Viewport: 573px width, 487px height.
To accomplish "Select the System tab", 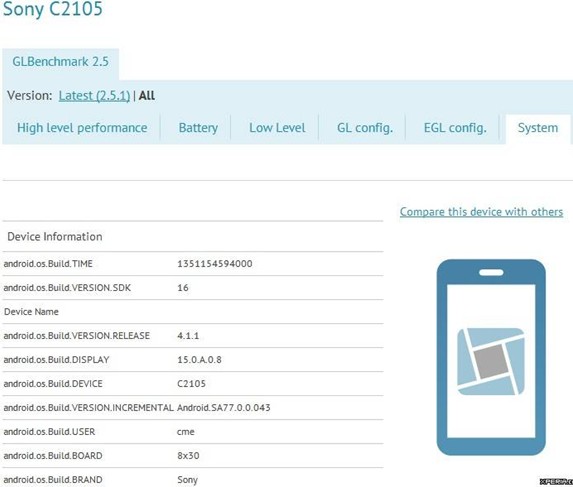I will [x=538, y=128].
